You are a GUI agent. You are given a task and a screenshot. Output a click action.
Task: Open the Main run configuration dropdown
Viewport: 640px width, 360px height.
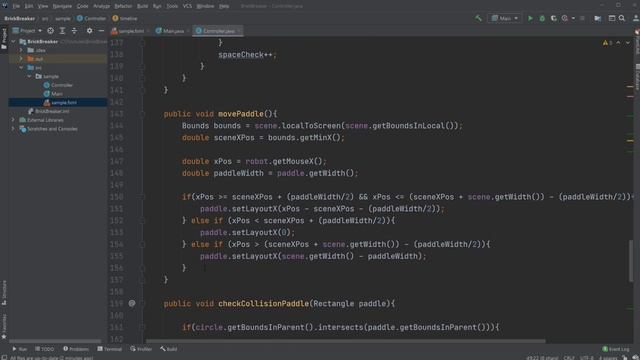coord(505,18)
